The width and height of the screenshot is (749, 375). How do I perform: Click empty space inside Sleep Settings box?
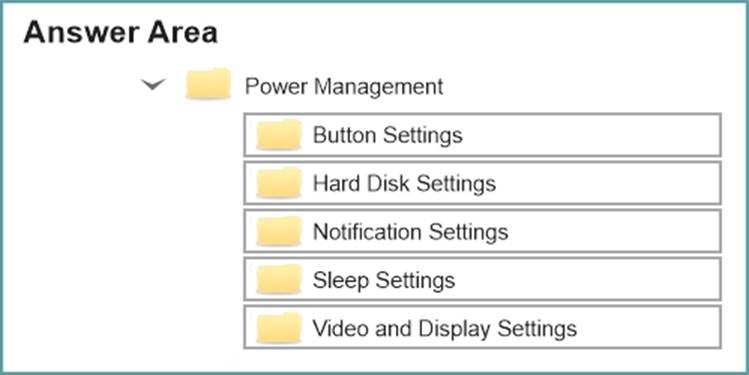click(x=588, y=279)
